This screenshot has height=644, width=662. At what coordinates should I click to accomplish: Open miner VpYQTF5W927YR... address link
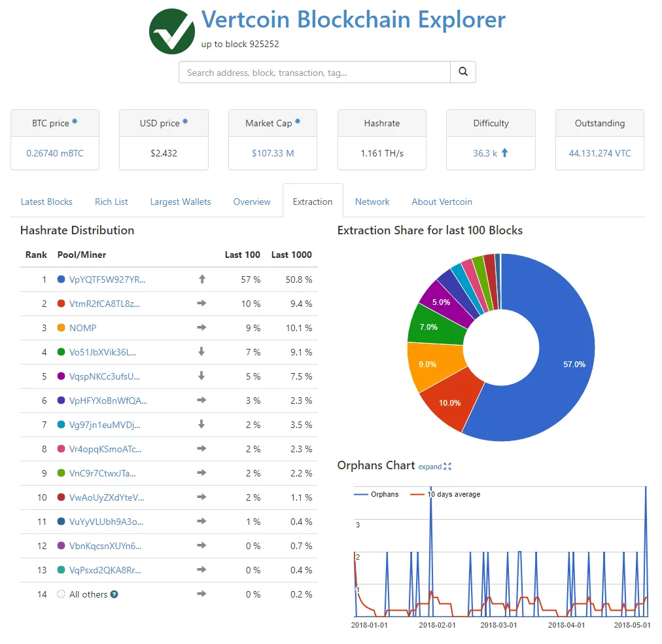click(x=107, y=279)
